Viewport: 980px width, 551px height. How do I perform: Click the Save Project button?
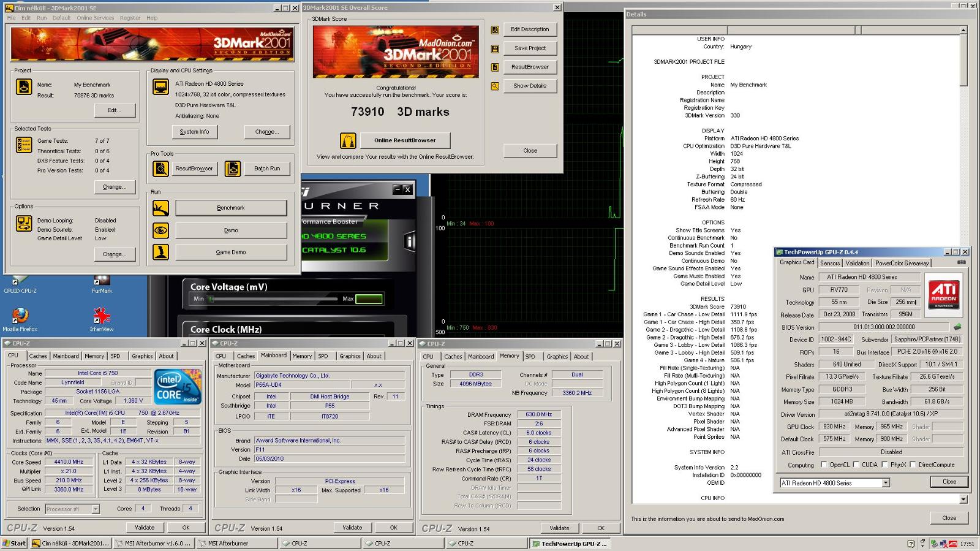(530, 48)
